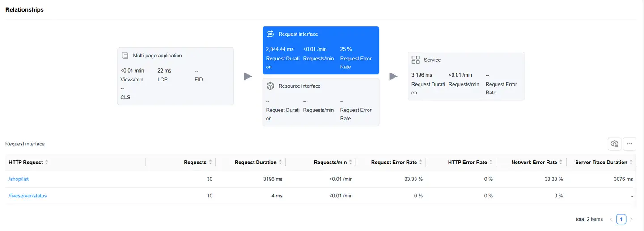This screenshot has width=644, height=231.
Task: Sort by Server Trace Duration column
Action: pyautogui.click(x=631, y=163)
